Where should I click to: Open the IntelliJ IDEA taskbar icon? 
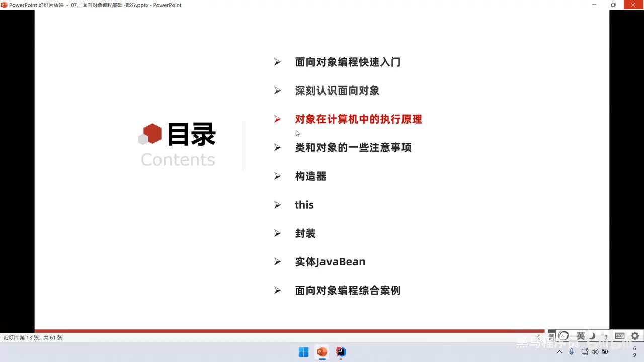(341, 352)
